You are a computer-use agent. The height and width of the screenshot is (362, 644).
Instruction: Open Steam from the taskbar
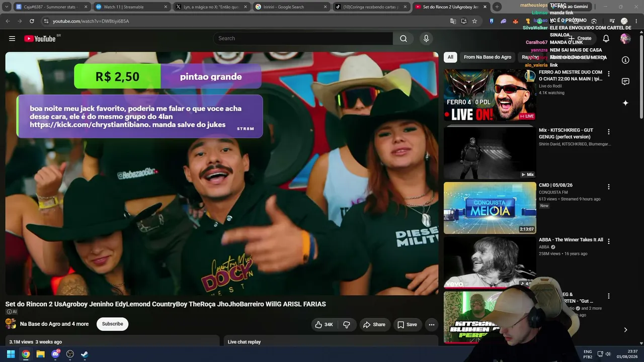coord(85,354)
